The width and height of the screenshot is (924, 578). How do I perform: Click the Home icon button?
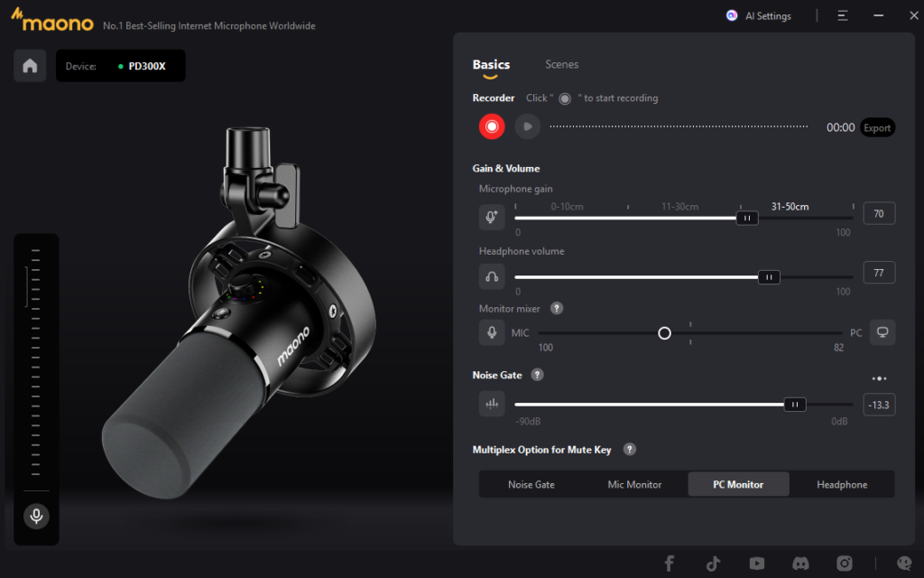(30, 66)
